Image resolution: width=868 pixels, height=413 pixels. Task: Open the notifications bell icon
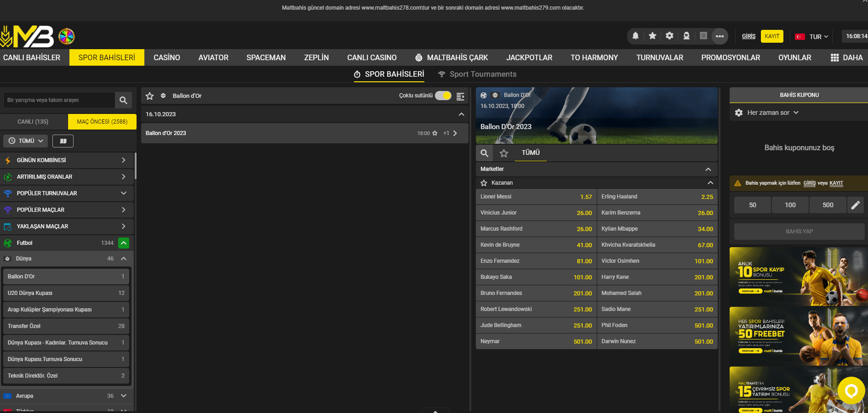coord(635,36)
